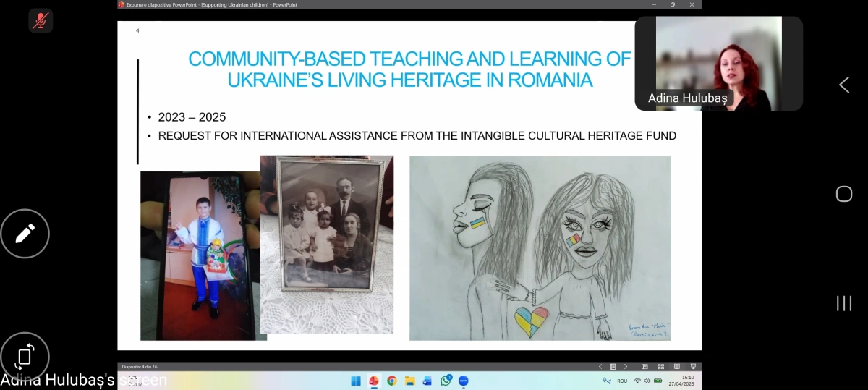Screen dimensions: 868x390
Task: Switch to Normal view in status bar
Action: click(x=644, y=367)
